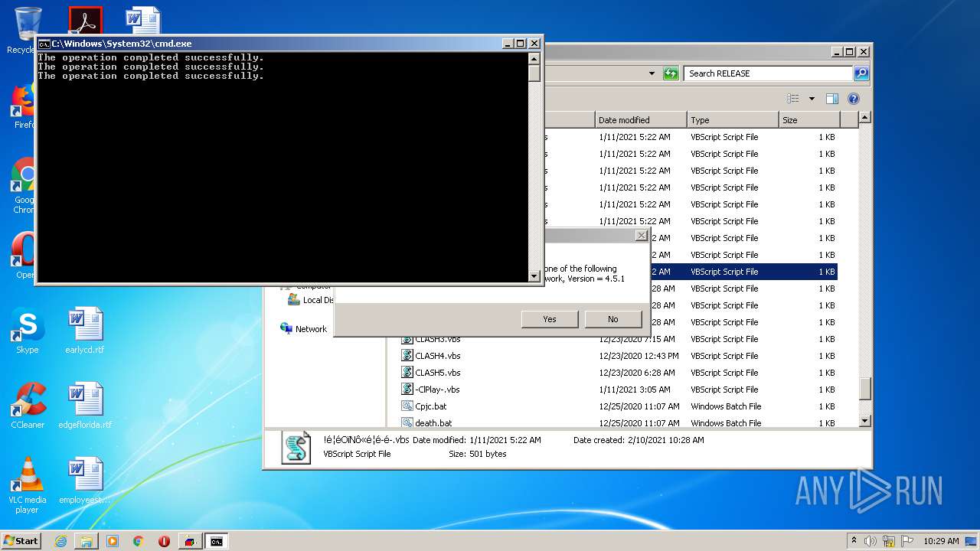Toggle the Explorer preview pane icon
The width and height of the screenshot is (980, 551).
[832, 99]
